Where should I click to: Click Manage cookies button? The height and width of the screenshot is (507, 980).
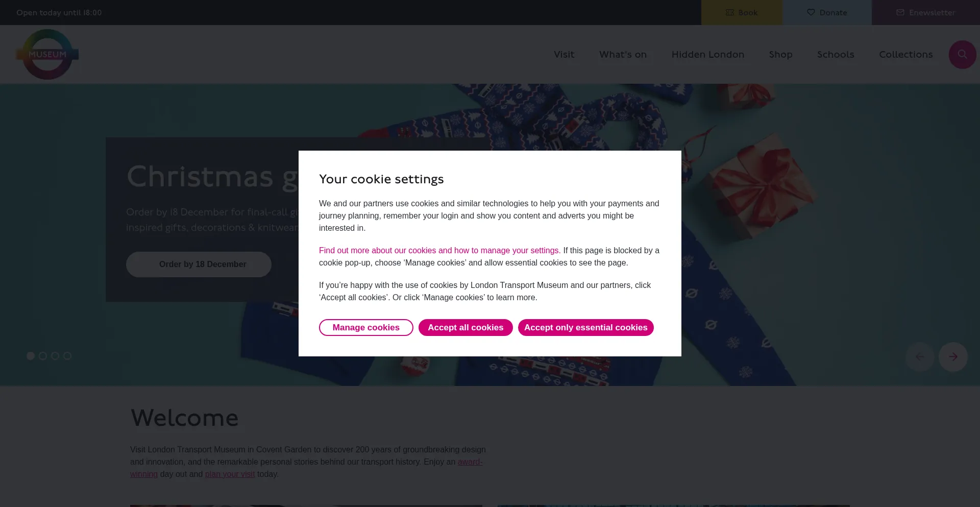pos(366,328)
